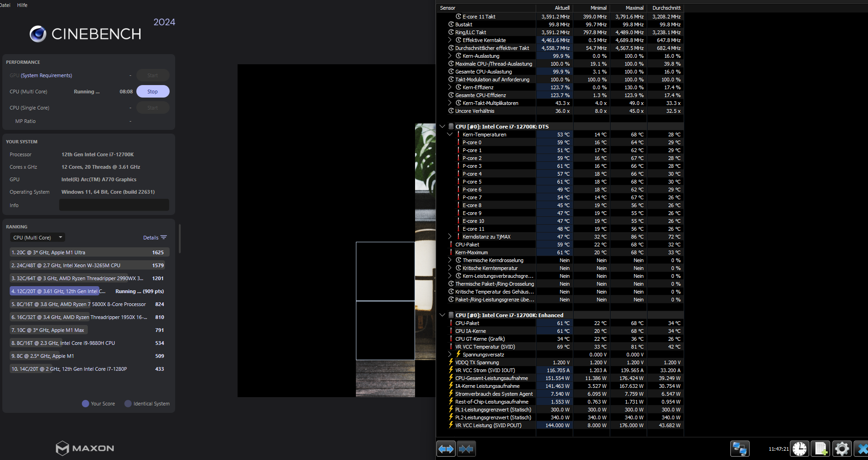Click the clock icon beside Uncore Verhältnis

click(451, 110)
